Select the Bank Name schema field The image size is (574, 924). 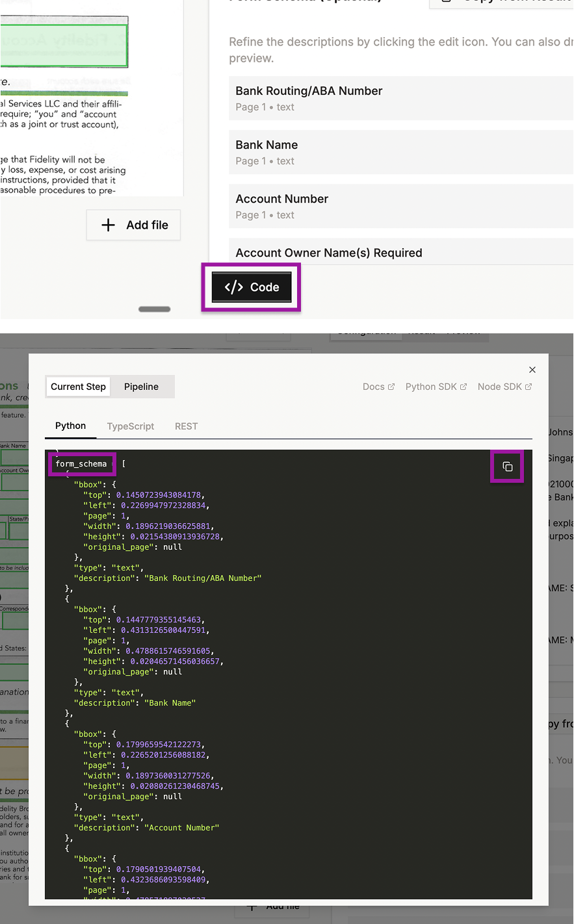click(401, 152)
